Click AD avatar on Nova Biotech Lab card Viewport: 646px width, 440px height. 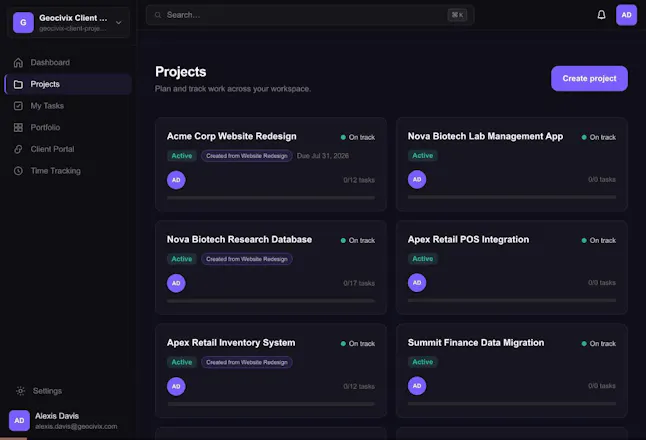417,180
